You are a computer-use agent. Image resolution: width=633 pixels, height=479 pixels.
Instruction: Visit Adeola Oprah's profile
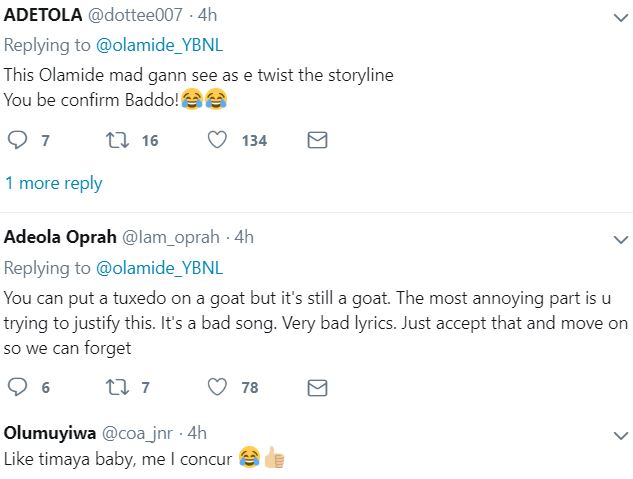(60, 237)
